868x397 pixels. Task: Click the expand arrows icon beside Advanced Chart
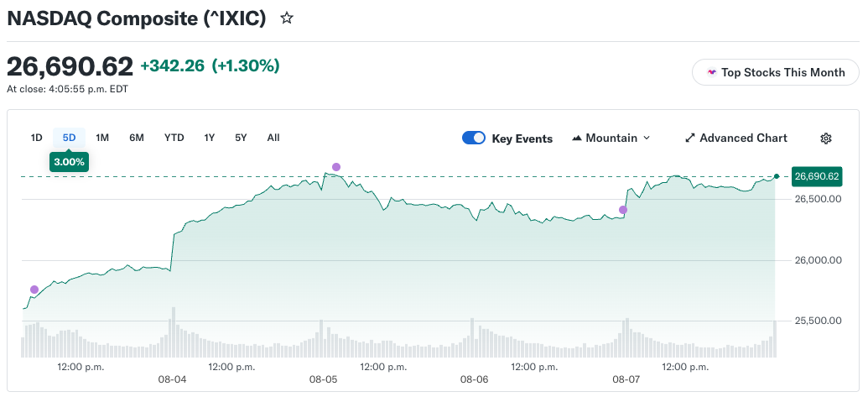(x=689, y=138)
